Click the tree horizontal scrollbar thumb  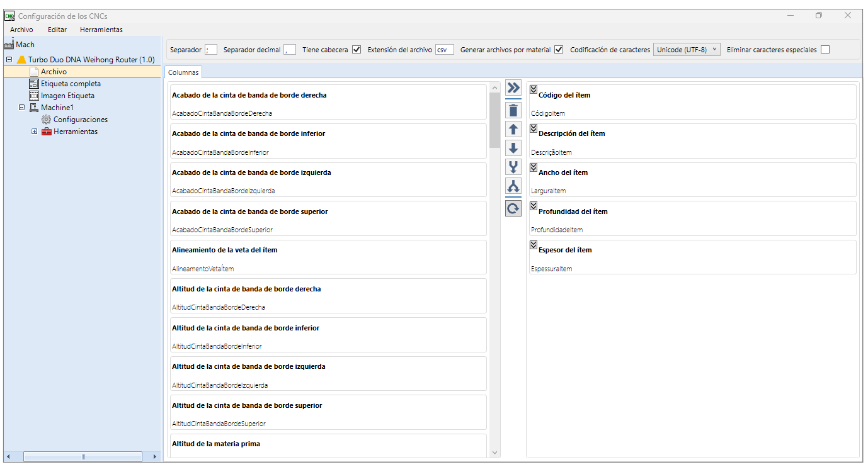tap(83, 457)
